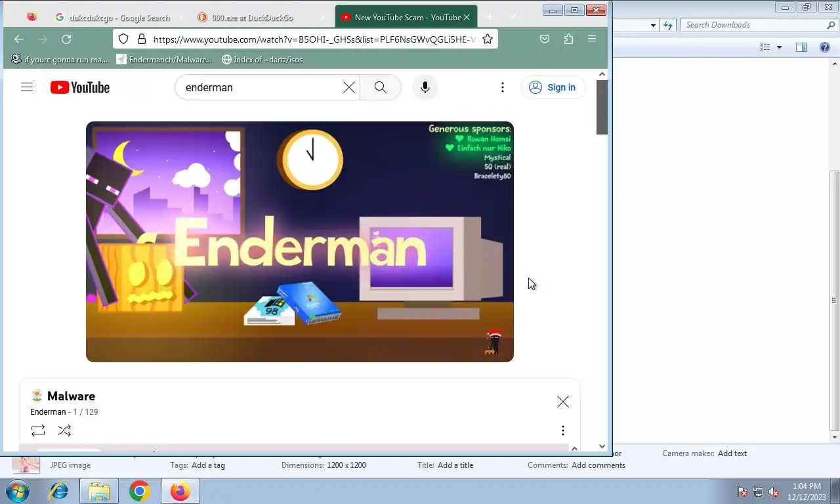The width and height of the screenshot is (840, 504).
Task: Clear the 'enderman' search text
Action: click(x=349, y=87)
